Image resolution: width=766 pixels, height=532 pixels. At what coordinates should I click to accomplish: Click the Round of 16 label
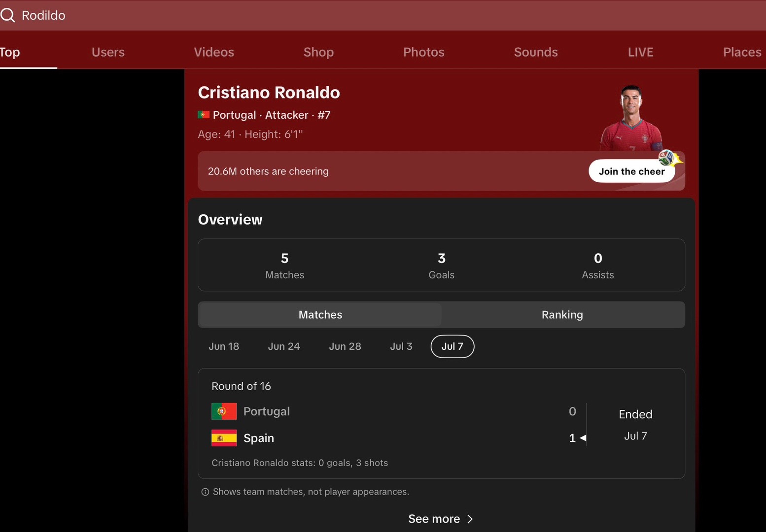(241, 386)
